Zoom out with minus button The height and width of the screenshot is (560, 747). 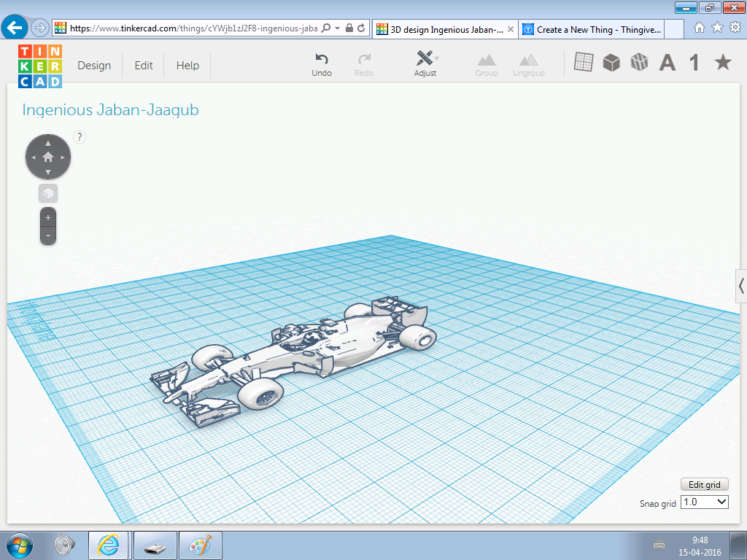point(48,236)
